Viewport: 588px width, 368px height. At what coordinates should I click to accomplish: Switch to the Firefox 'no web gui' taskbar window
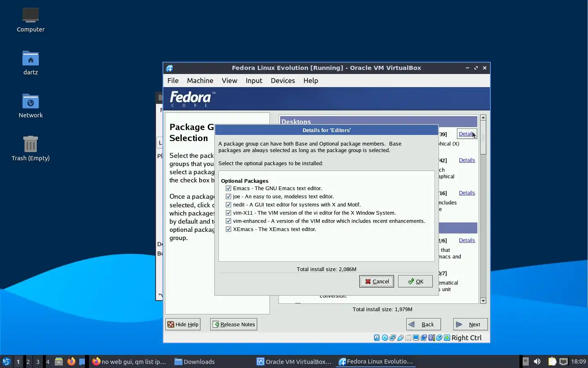(x=130, y=361)
